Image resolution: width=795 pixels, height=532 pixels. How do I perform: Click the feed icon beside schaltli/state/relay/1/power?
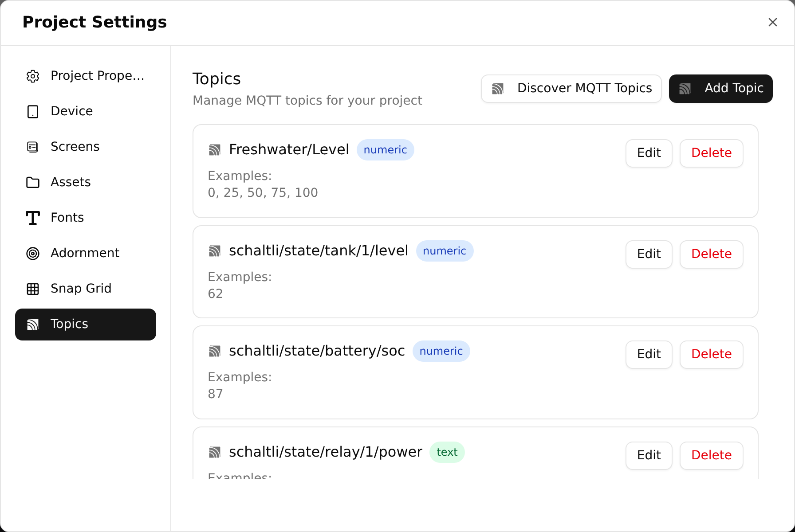pyautogui.click(x=215, y=452)
